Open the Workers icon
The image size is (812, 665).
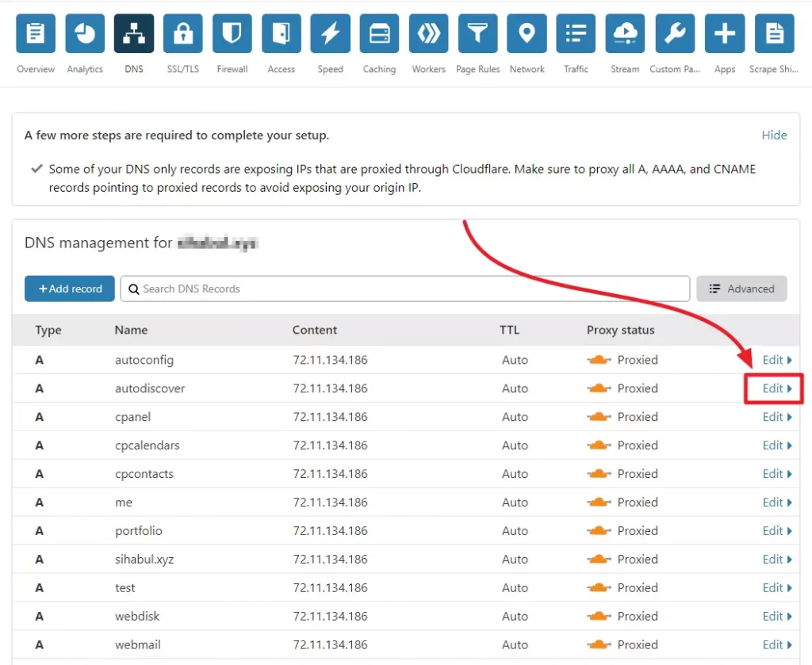pyautogui.click(x=428, y=33)
